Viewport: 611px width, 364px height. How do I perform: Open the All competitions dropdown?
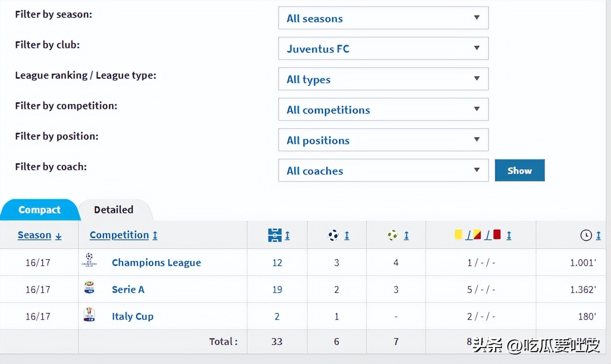[x=383, y=109]
